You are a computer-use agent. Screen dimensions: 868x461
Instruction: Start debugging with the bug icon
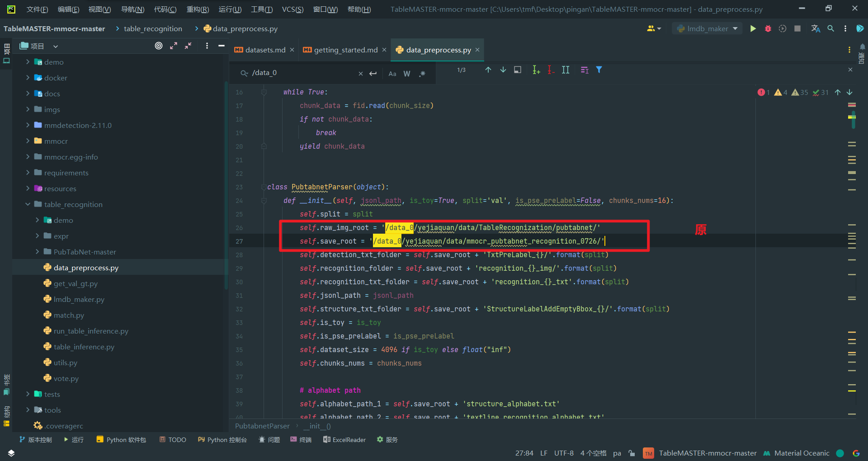(x=768, y=28)
